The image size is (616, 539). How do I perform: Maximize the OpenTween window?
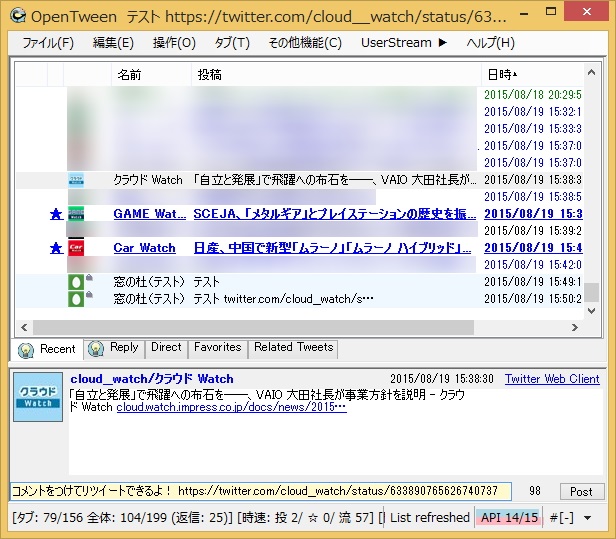551,12
